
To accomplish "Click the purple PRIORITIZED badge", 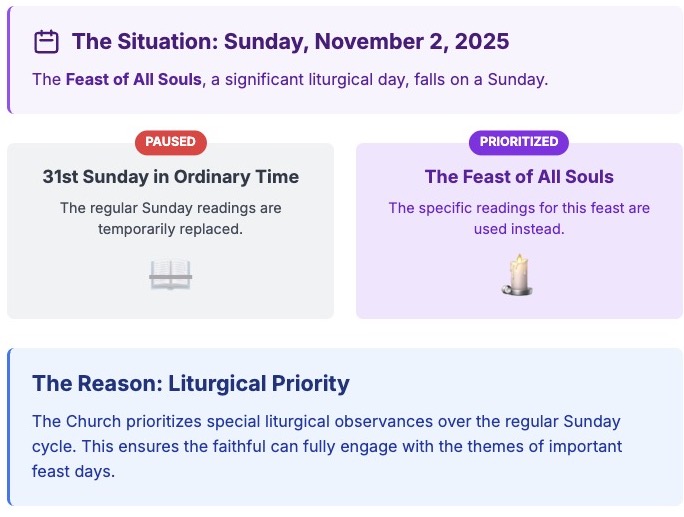I will pyautogui.click(x=518, y=142).
